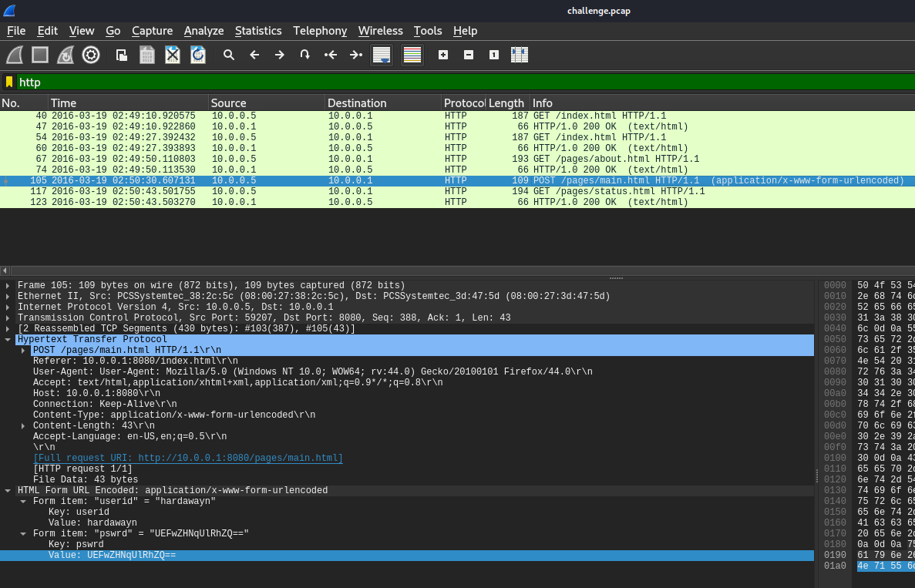Click the Full request URI link
915x588 pixels.
187,458
